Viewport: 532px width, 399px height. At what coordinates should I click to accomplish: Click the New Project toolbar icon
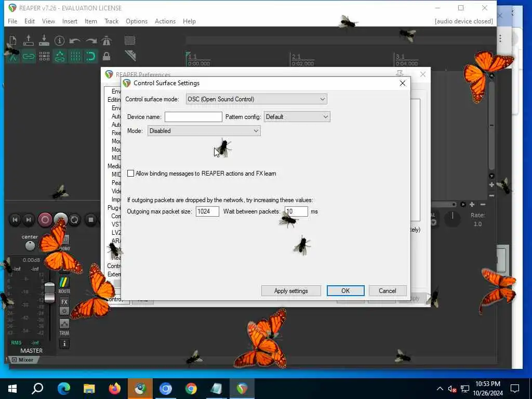(x=13, y=41)
